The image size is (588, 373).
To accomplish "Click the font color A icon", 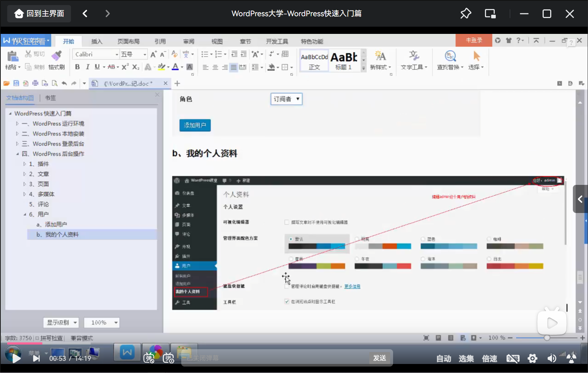I will click(x=175, y=67).
